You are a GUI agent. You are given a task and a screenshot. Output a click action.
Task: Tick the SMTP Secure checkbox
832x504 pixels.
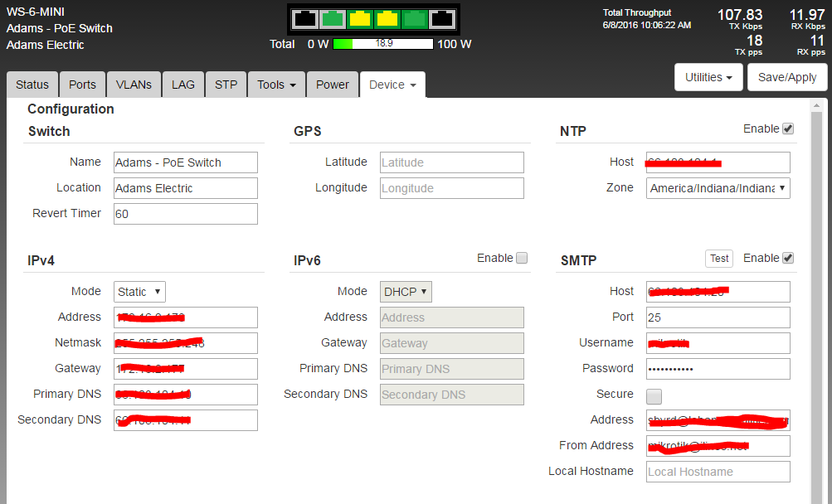click(654, 395)
